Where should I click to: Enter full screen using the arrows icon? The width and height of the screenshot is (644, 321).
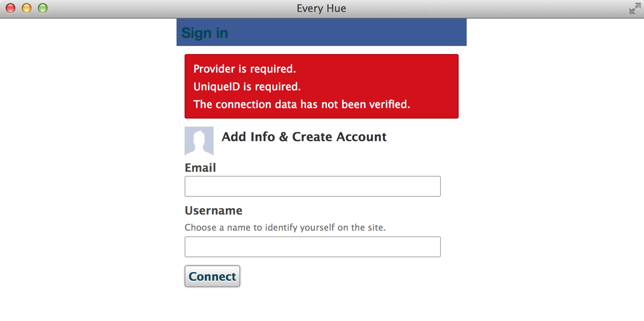pyautogui.click(x=635, y=8)
